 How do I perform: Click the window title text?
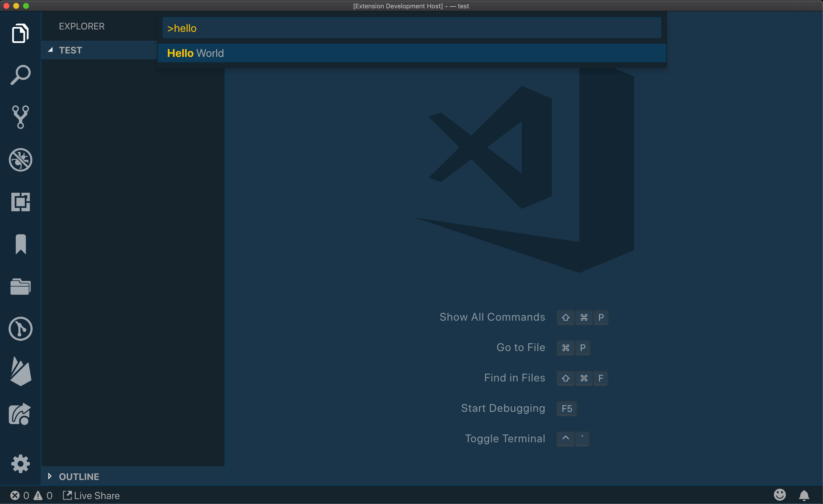411,6
